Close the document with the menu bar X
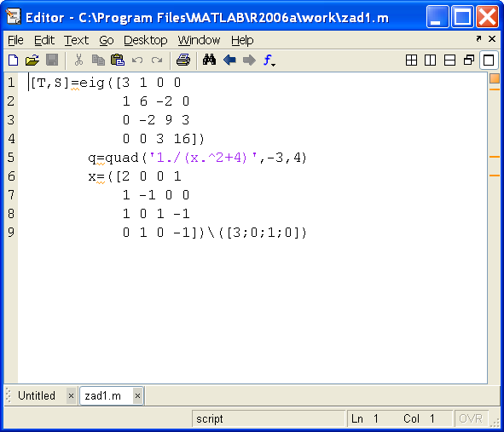Viewport: 504px width, 432px height. (x=492, y=38)
